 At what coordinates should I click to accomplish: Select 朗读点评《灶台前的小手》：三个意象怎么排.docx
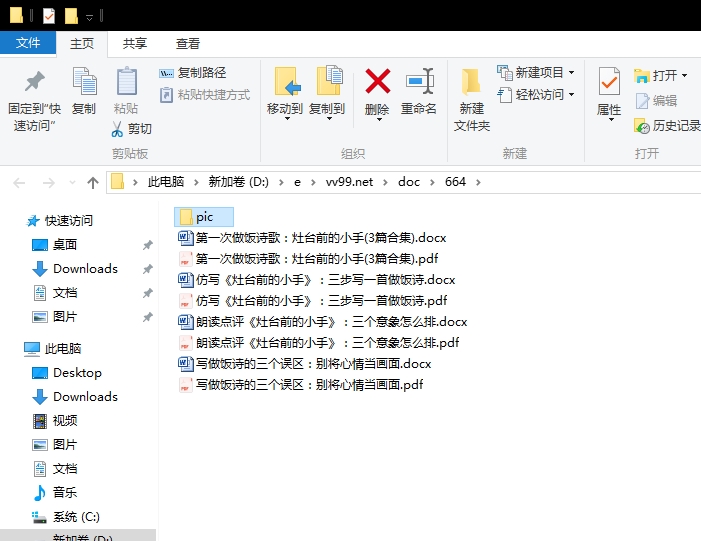323,321
